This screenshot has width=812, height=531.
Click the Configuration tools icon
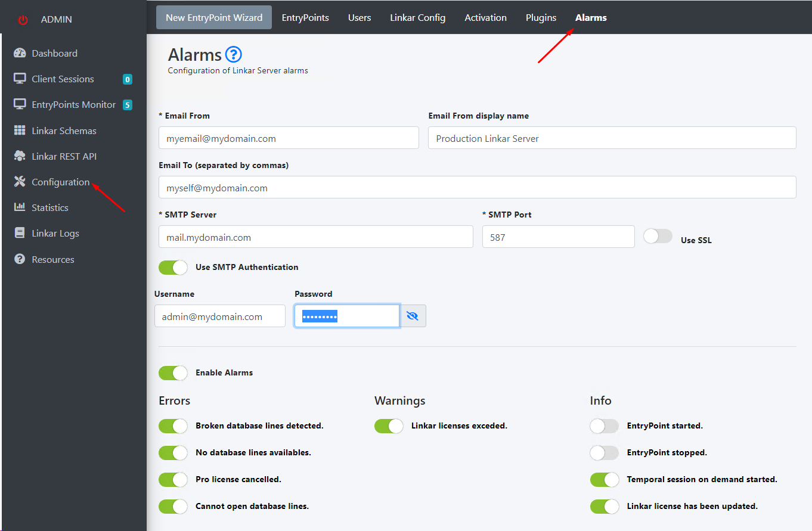tap(20, 182)
